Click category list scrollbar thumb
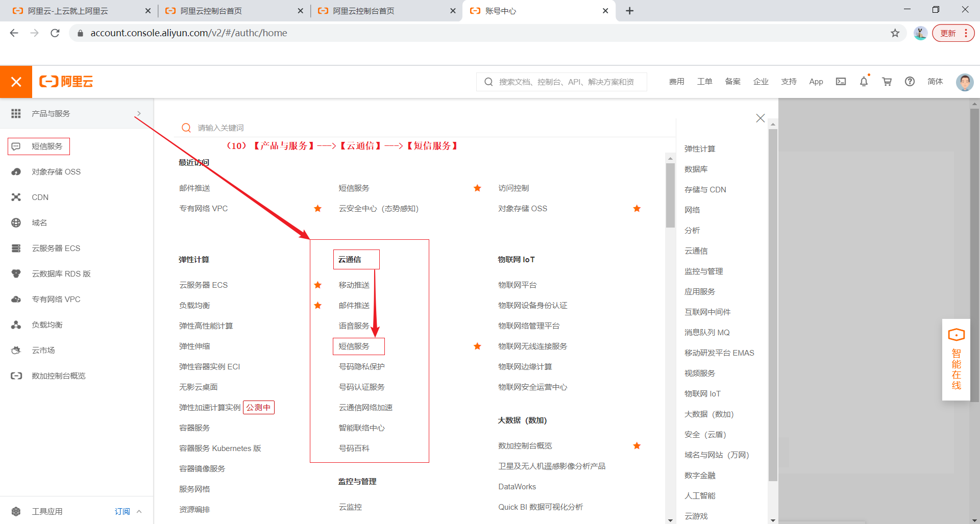 [773, 305]
